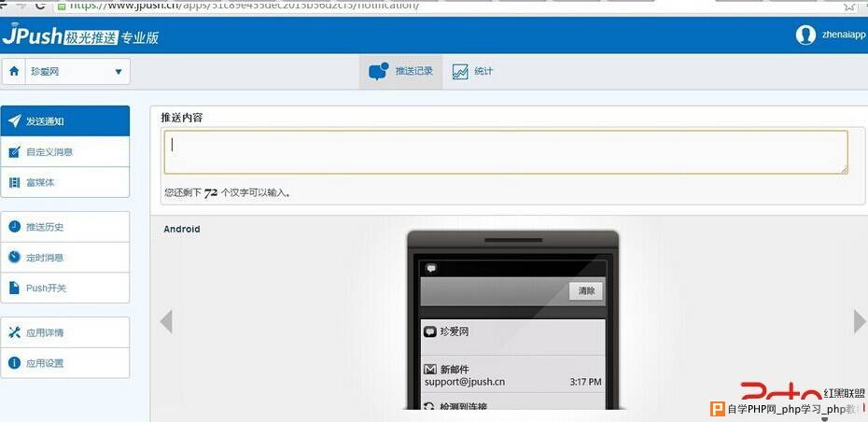Open 富媒体 in the sidebar
868x422 pixels.
tap(64, 182)
